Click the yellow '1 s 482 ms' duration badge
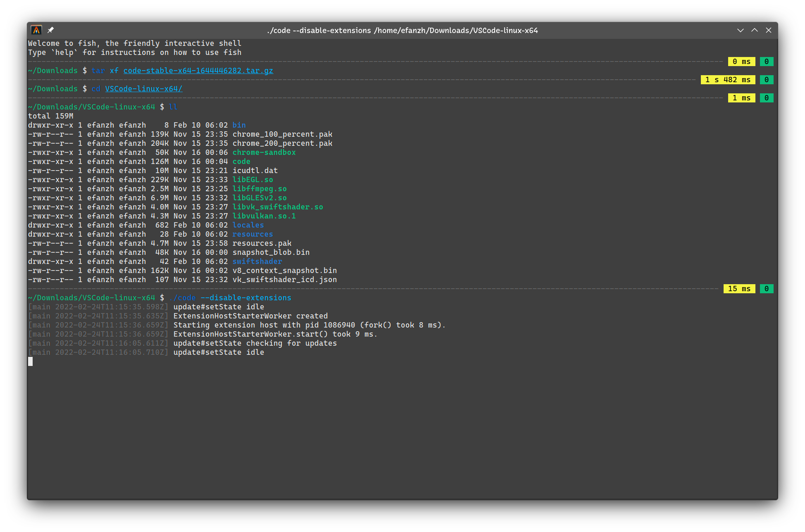The height and width of the screenshot is (532, 805). tap(728, 79)
